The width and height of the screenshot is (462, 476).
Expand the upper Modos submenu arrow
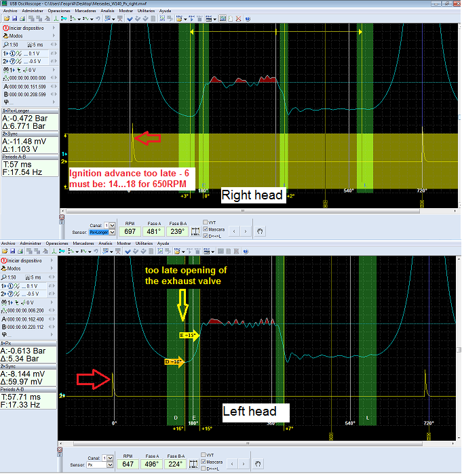click(x=54, y=36)
